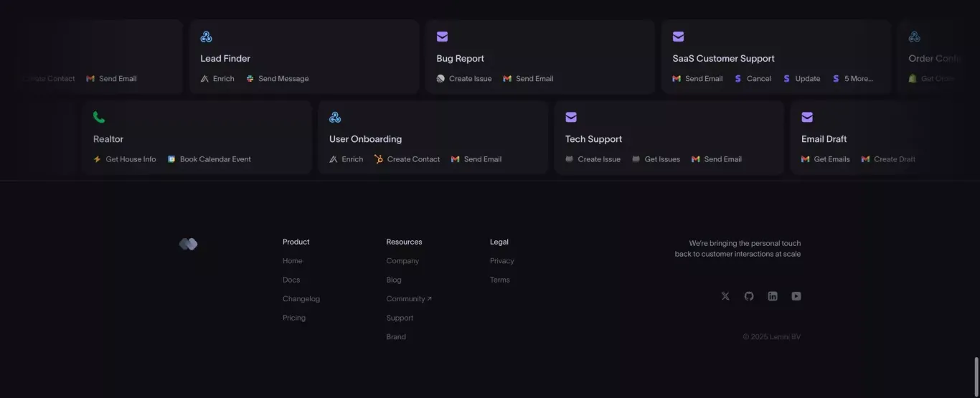Click 'Get Issues' in Tech Support
Viewport: 980px width, 398px height.
click(x=662, y=159)
